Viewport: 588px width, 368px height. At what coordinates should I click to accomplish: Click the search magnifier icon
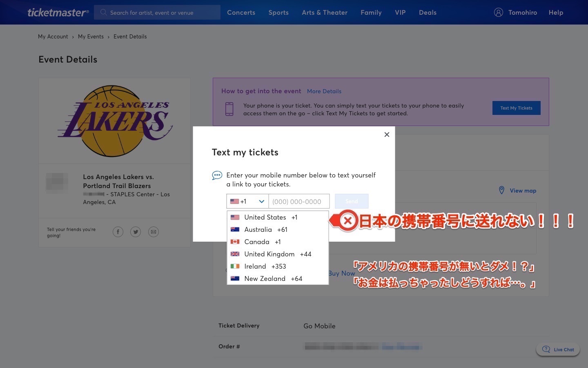(103, 12)
